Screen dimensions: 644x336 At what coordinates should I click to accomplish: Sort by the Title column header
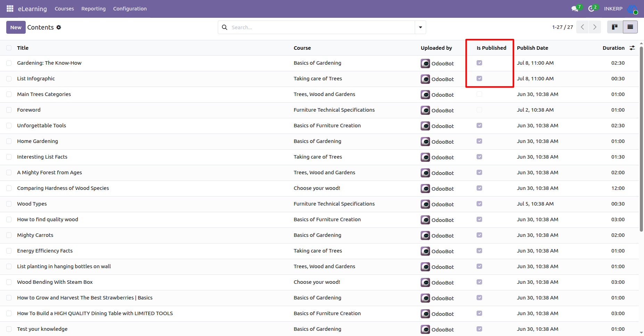23,48
